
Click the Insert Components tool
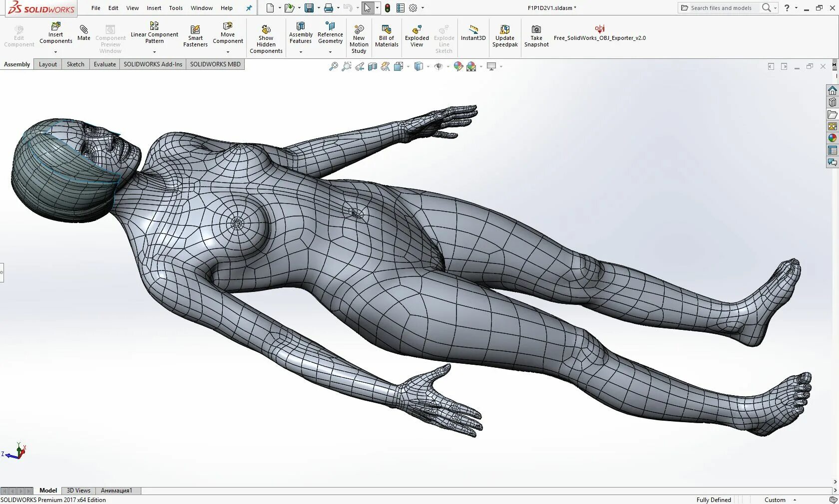click(x=55, y=33)
